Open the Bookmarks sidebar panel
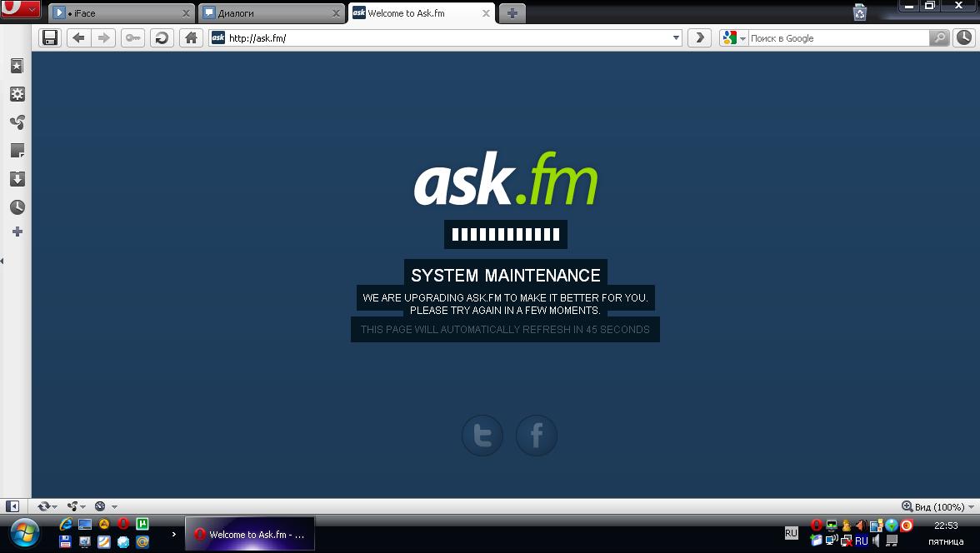Image resolution: width=980 pixels, height=553 pixels. coord(17,66)
